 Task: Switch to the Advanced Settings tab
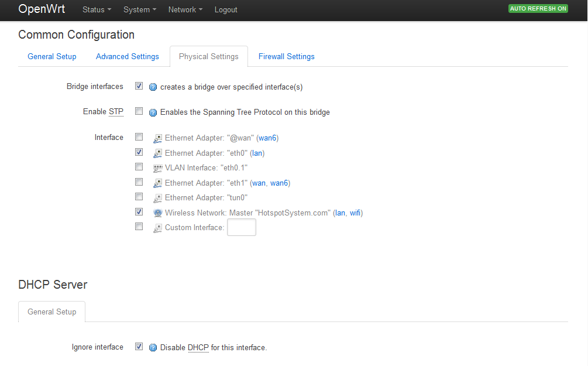(x=128, y=57)
